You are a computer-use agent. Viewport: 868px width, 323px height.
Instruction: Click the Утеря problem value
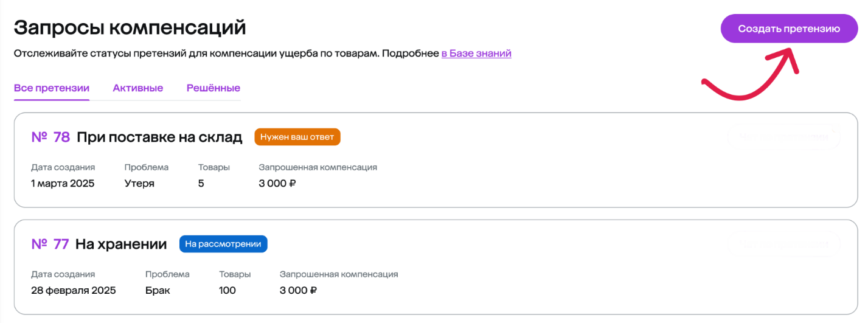click(139, 183)
